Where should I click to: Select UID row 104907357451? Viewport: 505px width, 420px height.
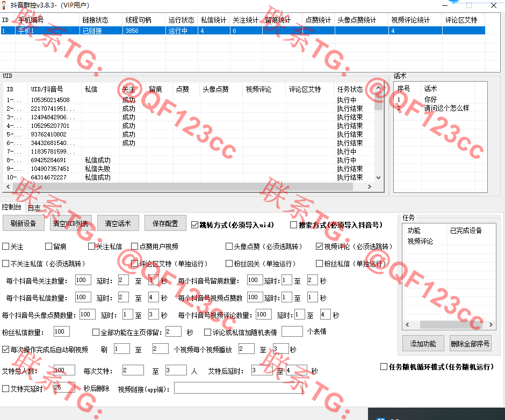pos(189,169)
